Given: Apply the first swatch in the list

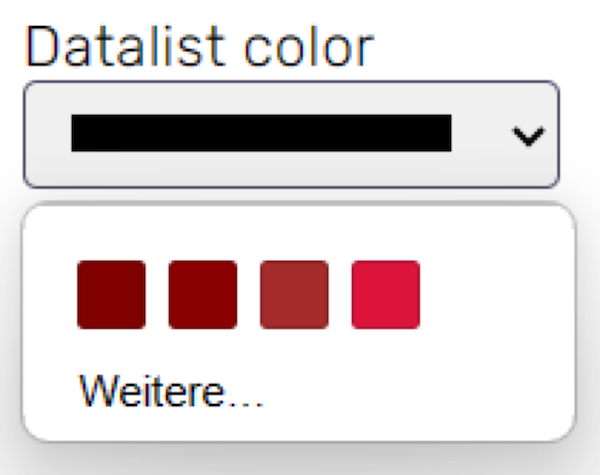Looking at the screenshot, I should click(111, 295).
